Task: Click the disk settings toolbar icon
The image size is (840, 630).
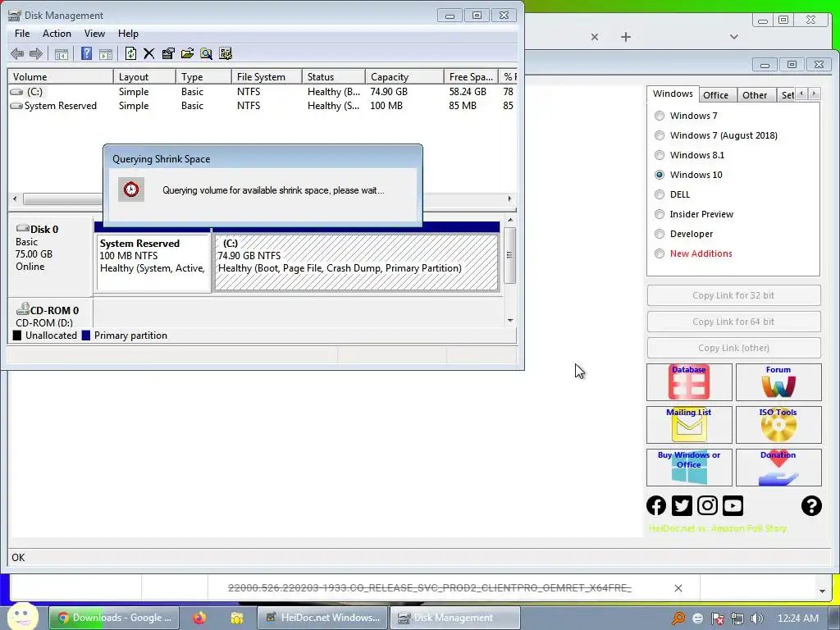Action: click(x=226, y=53)
